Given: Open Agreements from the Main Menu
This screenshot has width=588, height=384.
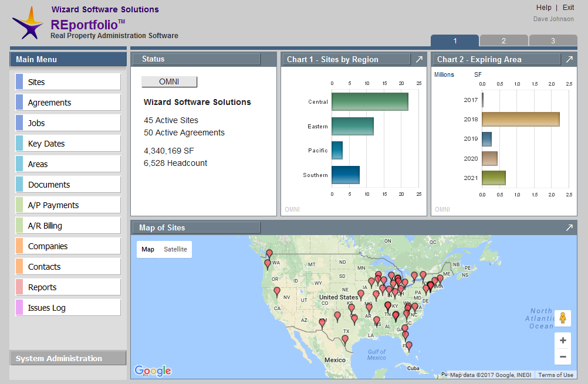Looking at the screenshot, I should click(68, 102).
